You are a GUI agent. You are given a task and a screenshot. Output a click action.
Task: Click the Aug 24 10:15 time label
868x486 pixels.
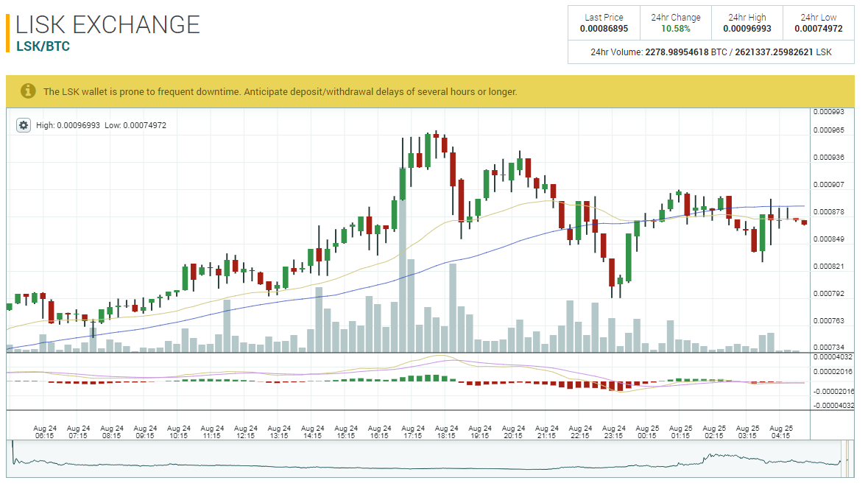(178, 432)
